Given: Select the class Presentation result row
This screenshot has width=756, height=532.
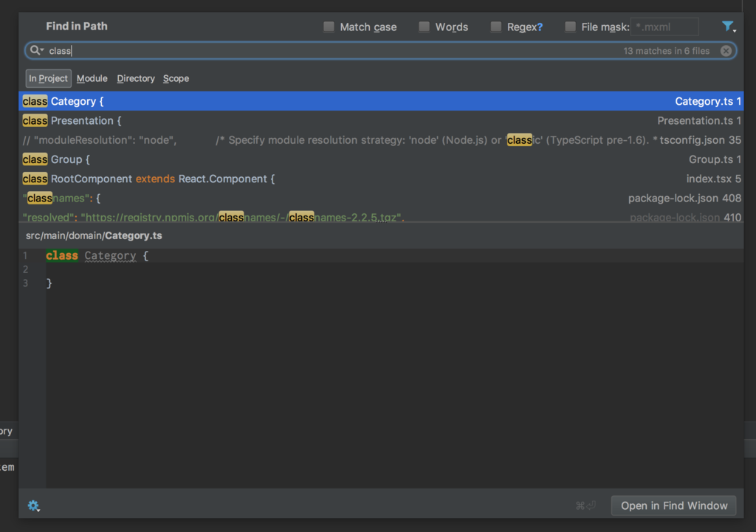Looking at the screenshot, I should pyautogui.click(x=381, y=120).
